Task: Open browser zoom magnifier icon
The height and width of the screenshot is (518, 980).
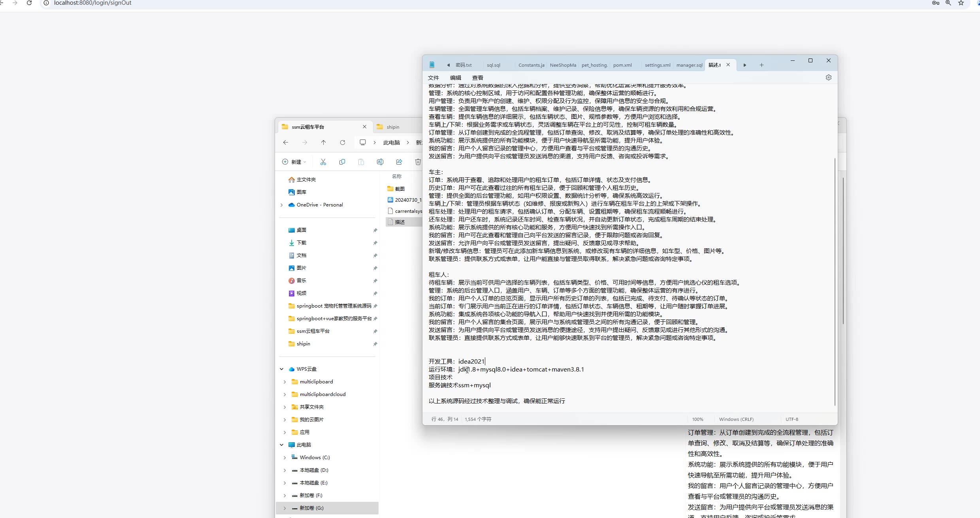Action: coord(948,3)
